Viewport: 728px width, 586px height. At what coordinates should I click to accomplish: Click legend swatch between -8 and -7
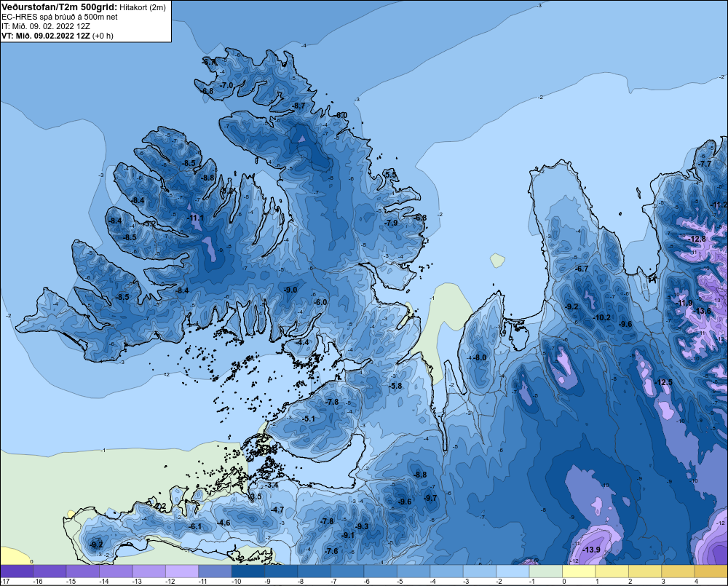point(314,571)
